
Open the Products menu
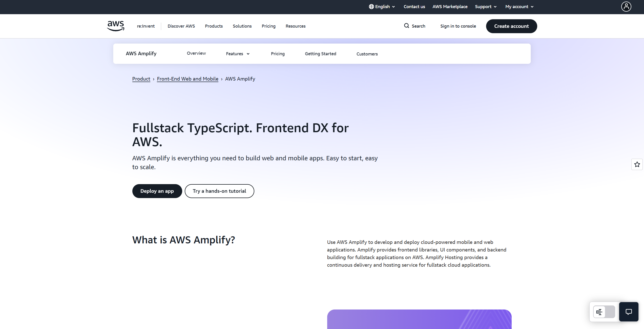point(214,26)
